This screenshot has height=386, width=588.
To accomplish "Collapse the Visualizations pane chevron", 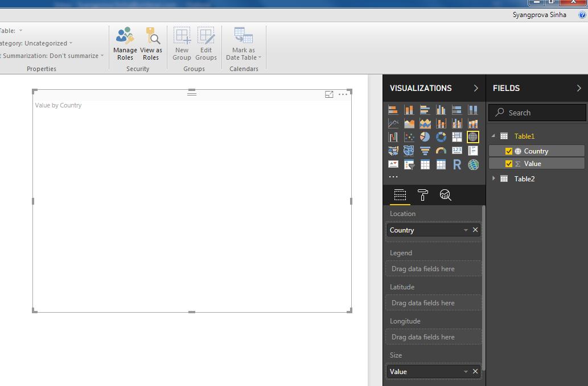I will [476, 88].
